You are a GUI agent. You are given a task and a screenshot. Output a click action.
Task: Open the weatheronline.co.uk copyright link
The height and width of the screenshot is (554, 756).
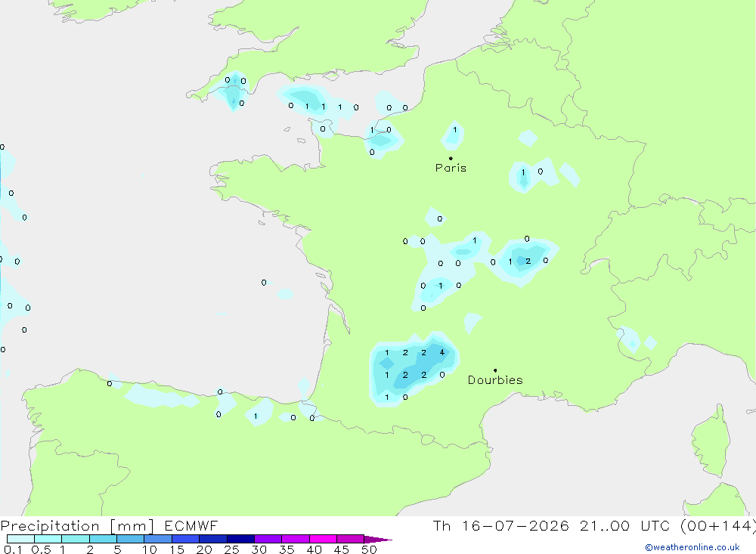[692, 547]
